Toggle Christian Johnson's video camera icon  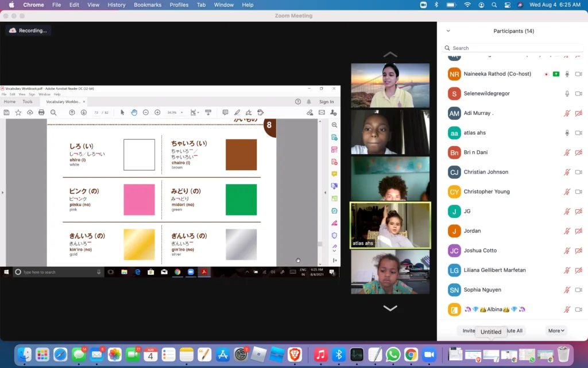tap(578, 172)
